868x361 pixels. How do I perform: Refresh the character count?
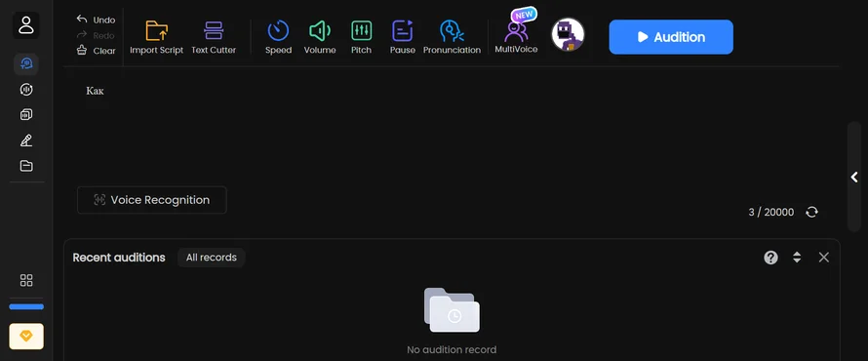(x=811, y=212)
